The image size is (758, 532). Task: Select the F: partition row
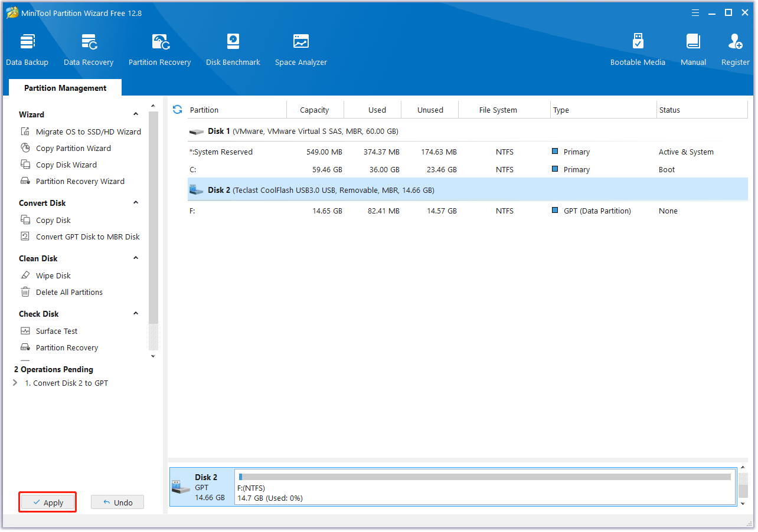coord(468,211)
